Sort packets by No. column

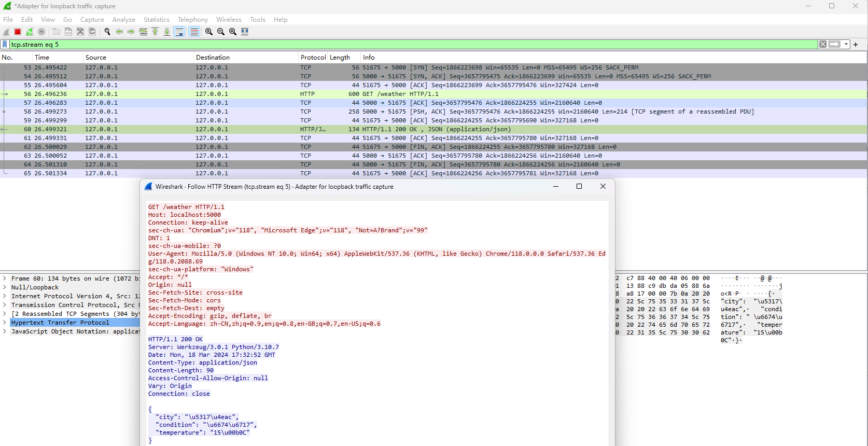coord(16,58)
